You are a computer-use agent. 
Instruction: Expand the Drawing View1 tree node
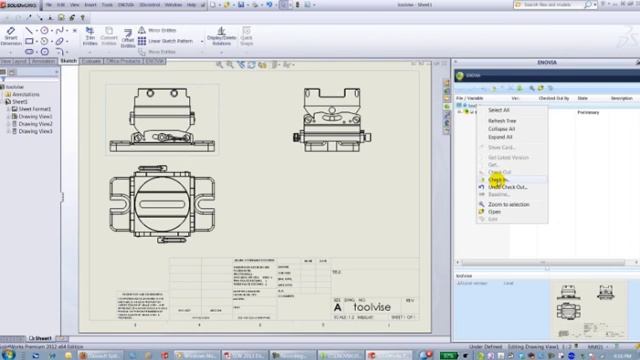[8, 117]
